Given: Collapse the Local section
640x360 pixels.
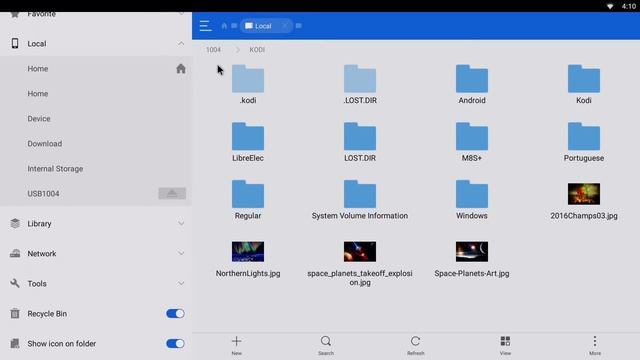Looking at the screenshot, I should point(181,43).
